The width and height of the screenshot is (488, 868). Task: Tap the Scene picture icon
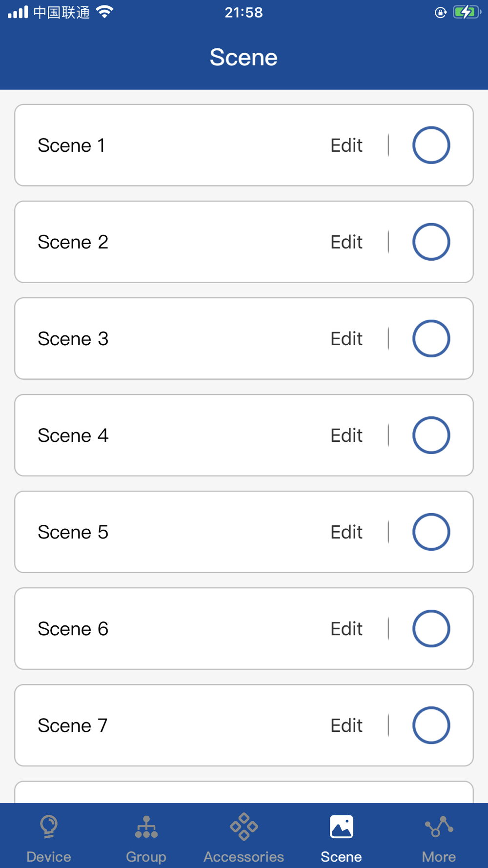pos(342,827)
